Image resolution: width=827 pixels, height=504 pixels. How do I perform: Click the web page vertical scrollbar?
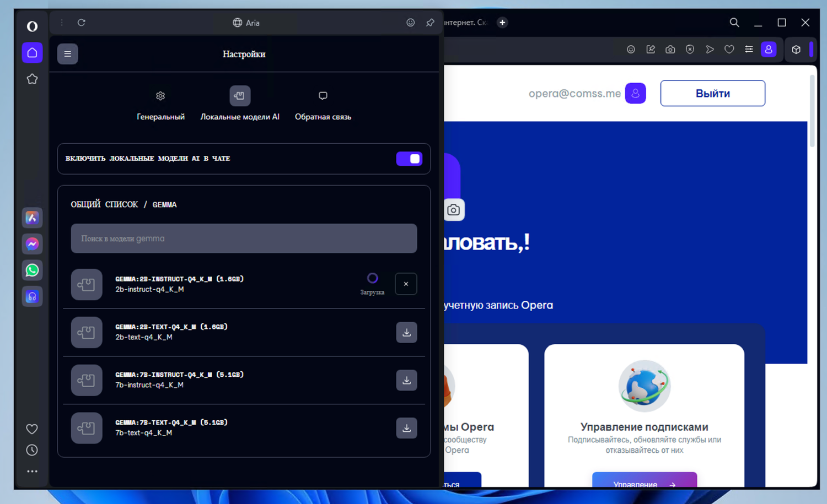point(812,112)
